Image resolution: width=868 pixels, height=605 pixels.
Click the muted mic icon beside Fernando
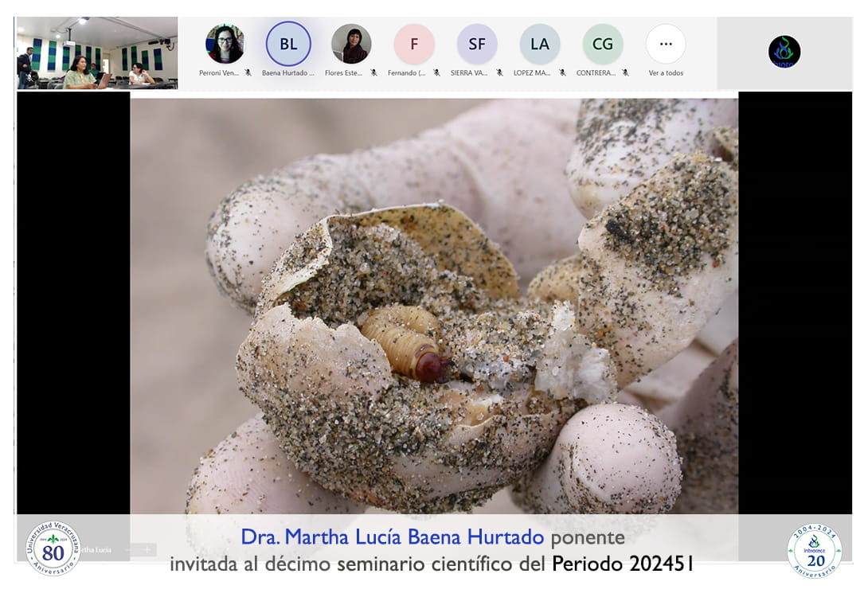(x=436, y=72)
